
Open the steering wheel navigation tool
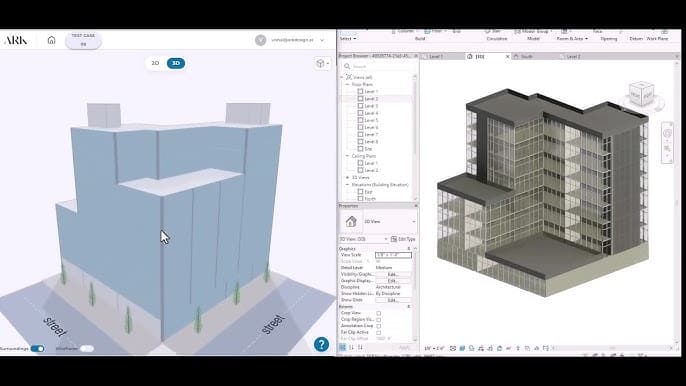667,133
